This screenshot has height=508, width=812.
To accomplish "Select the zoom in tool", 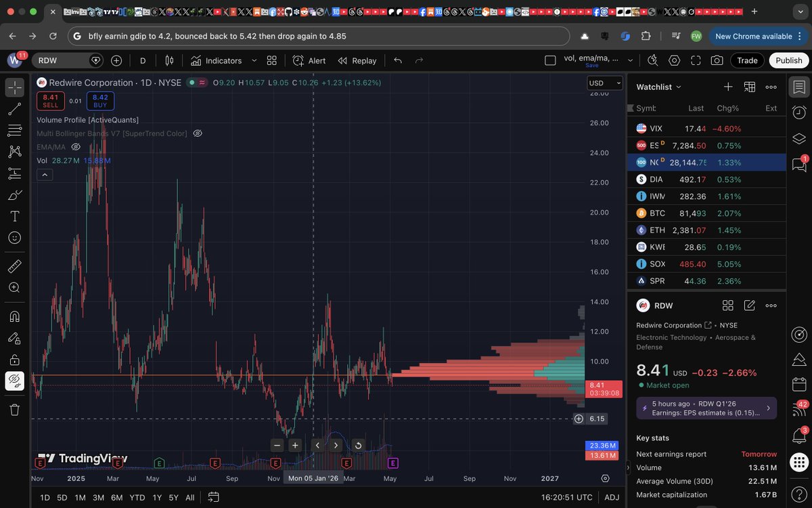I will tap(14, 288).
